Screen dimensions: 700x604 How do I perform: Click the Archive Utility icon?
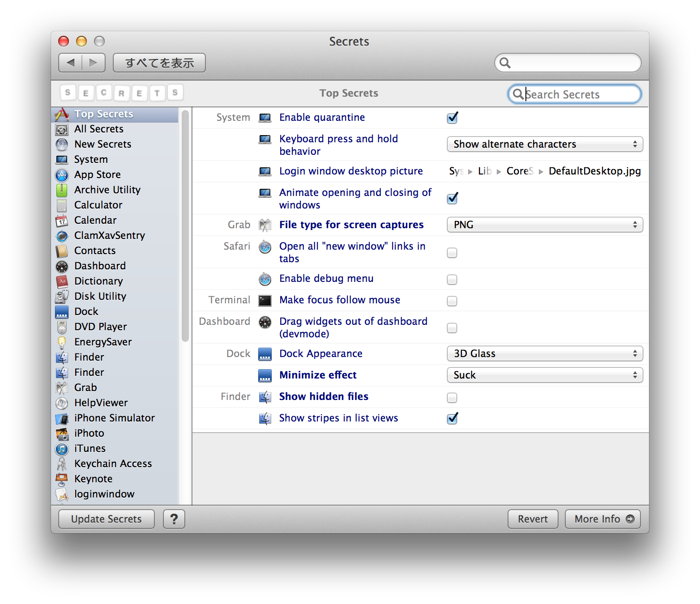click(62, 190)
